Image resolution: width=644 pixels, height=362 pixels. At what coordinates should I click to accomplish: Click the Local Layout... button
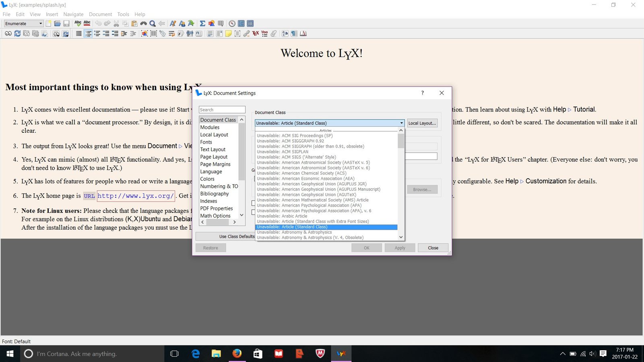tap(422, 123)
